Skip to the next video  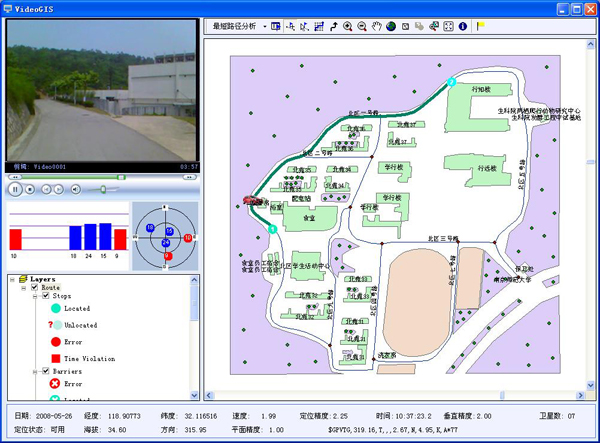tap(59, 189)
